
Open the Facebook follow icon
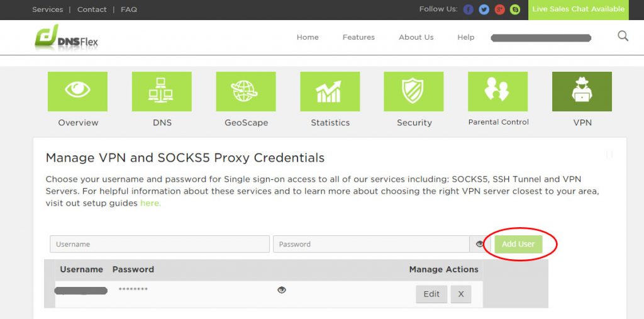click(x=468, y=9)
